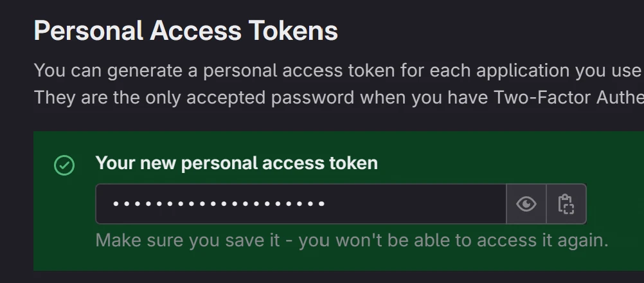Select the "Your new personal access token" label
The image size is (644, 283).
click(x=237, y=163)
